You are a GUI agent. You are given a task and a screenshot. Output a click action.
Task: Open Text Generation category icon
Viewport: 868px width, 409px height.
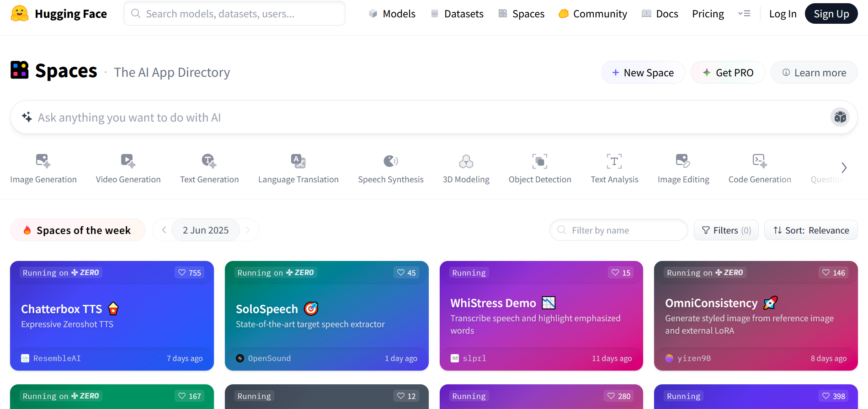[x=209, y=161]
